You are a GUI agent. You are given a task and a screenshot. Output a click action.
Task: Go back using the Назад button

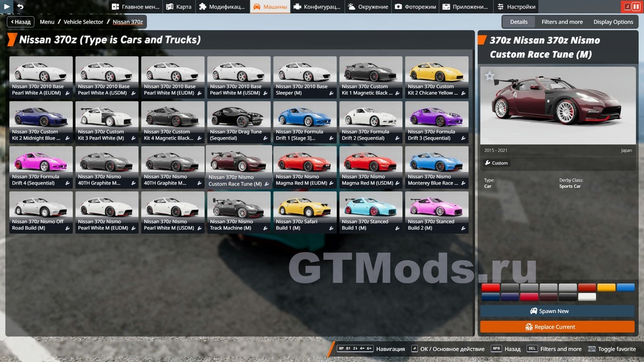pyautogui.click(x=20, y=22)
